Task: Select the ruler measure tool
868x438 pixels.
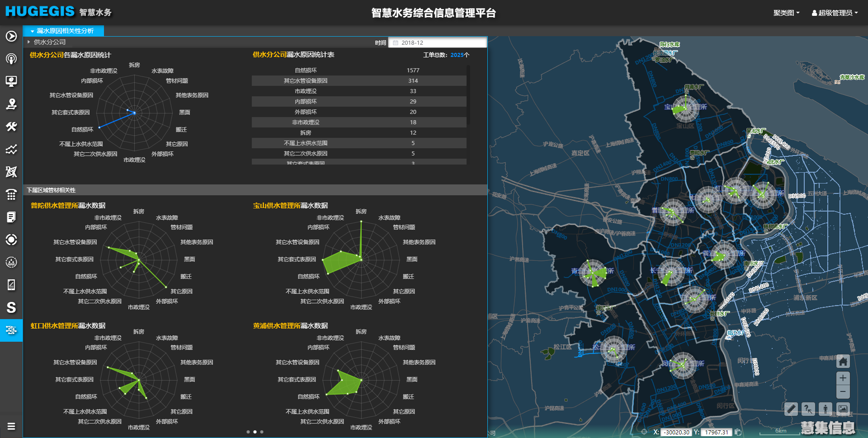Action: (x=791, y=409)
